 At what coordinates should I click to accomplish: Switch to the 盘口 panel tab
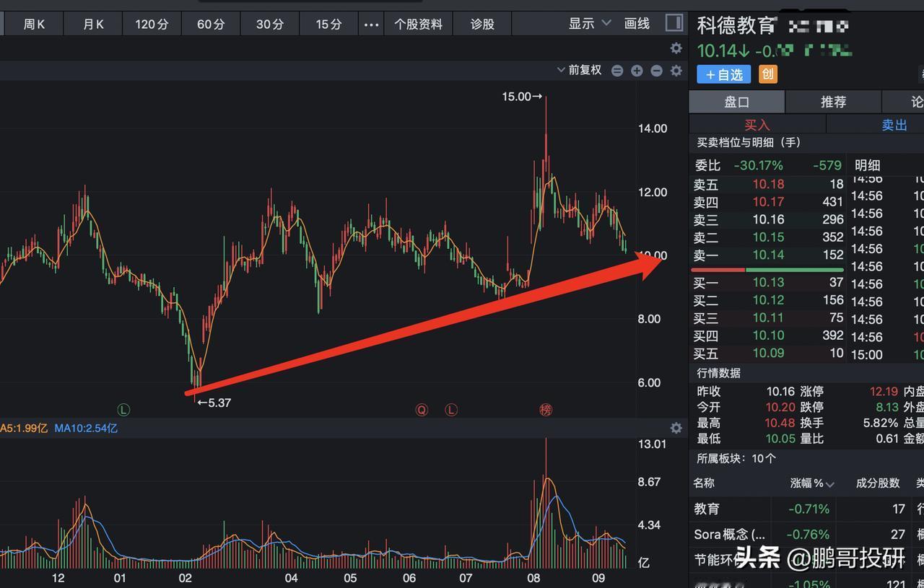pos(736,102)
